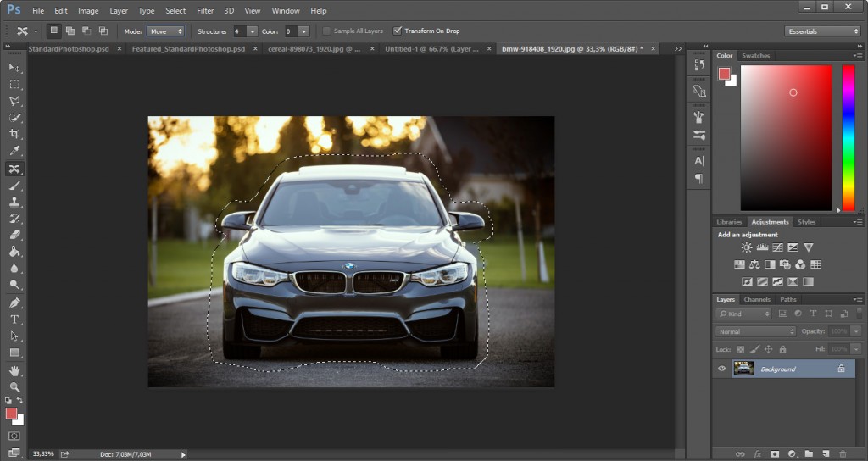The width and height of the screenshot is (868, 461).
Task: Click the Background layer thumbnail
Action: [743, 369]
